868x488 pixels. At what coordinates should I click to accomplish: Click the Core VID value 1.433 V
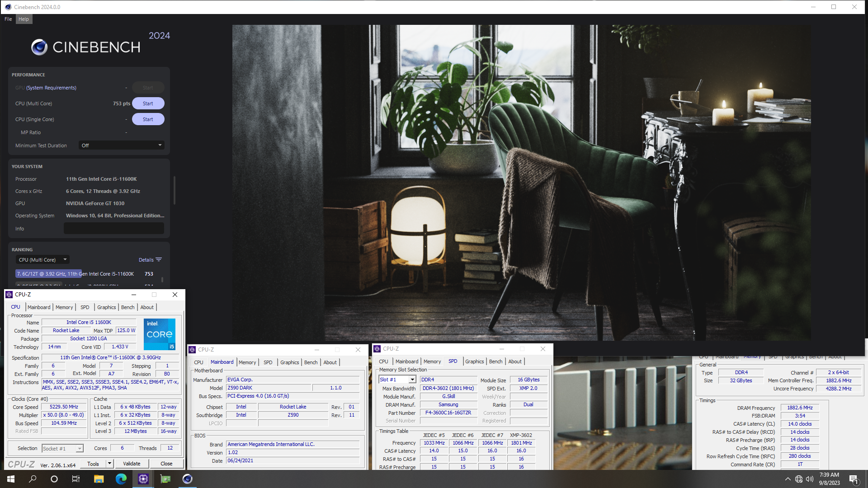[120, 347]
